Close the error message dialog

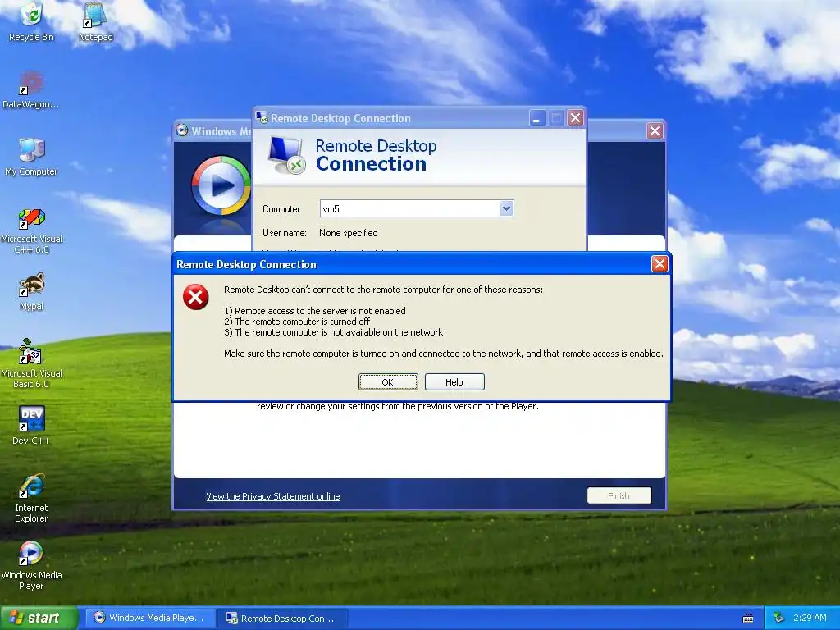coord(660,263)
